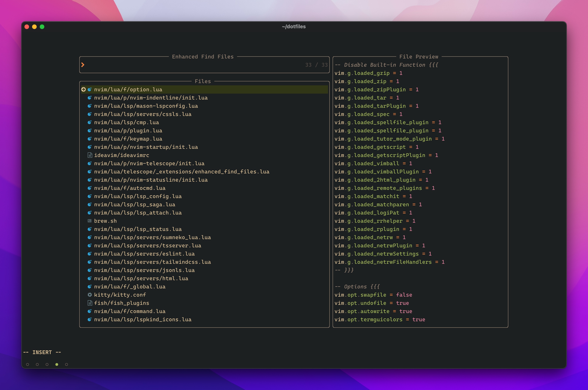This screenshot has height=390, width=588.
Task: Open nvim/lua/f/autocmd.lua result
Action: (130, 188)
